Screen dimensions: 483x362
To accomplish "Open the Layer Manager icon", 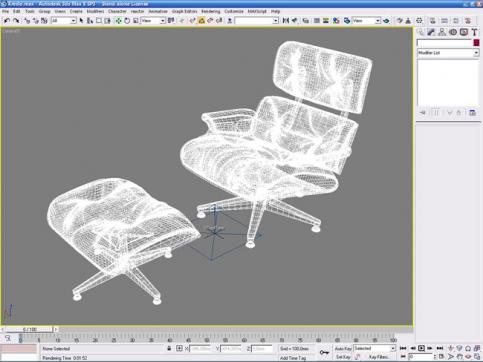I will coord(306,21).
